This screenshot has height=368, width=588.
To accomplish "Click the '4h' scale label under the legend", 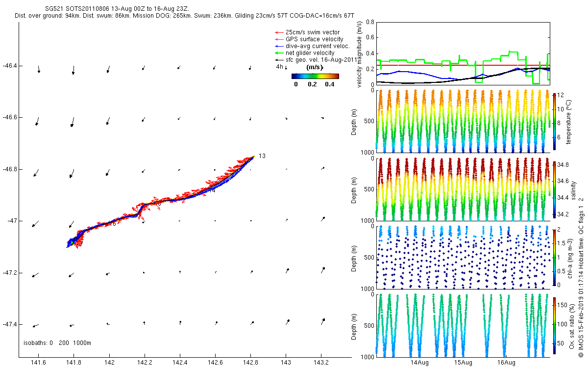I will pos(280,66).
